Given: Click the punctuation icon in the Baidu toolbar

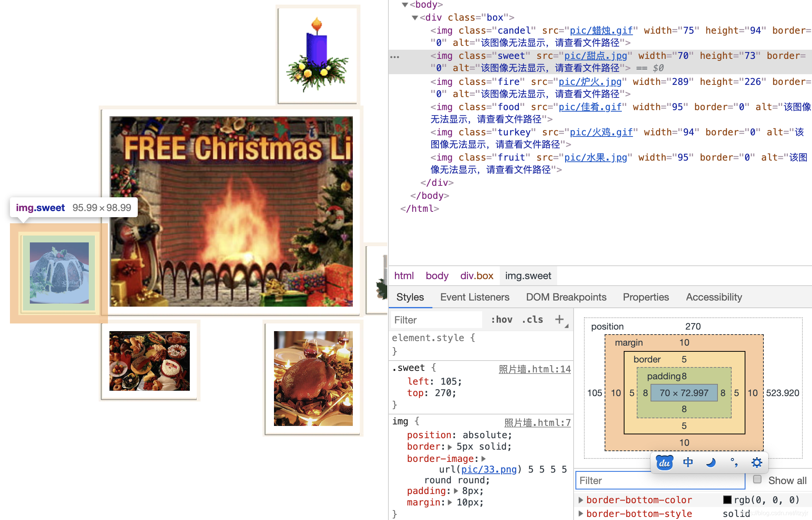Looking at the screenshot, I should pyautogui.click(x=734, y=463).
